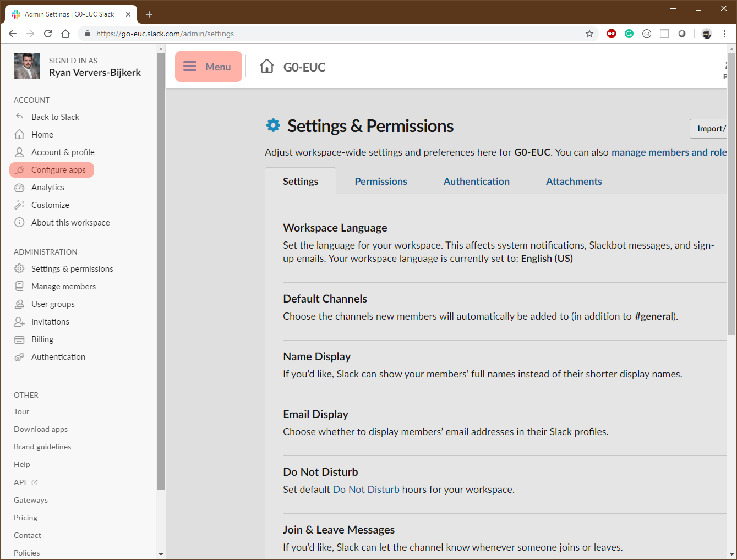View site info via the padlock icon
Viewport: 737px width, 560px height.
87,34
